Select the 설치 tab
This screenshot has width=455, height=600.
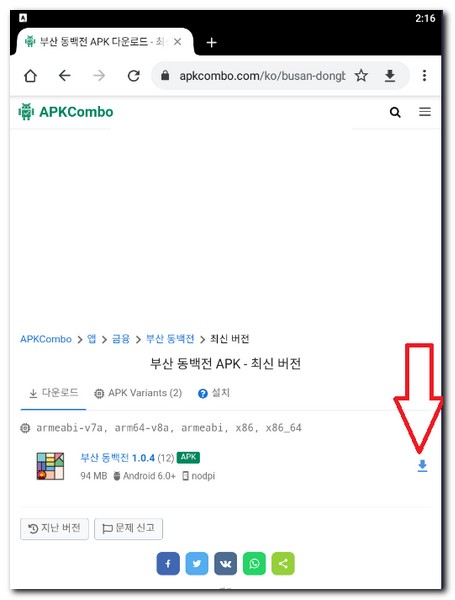click(x=214, y=393)
